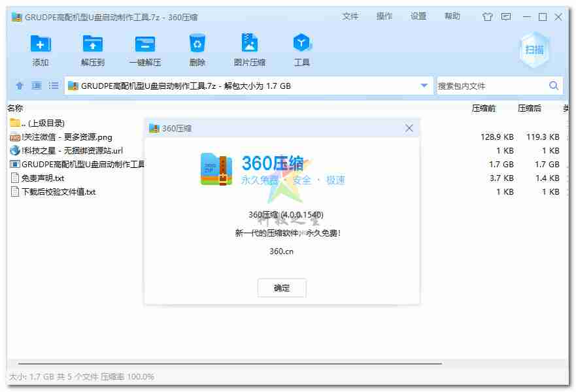Click the skin/shirt icon in title bar
This screenshot has width=576, height=392.
tap(487, 17)
